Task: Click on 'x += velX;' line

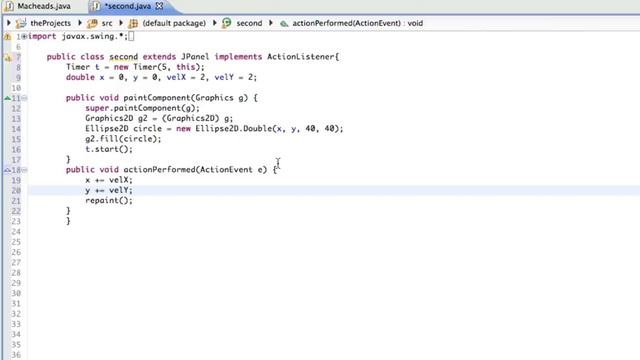Action: pyautogui.click(x=109, y=180)
